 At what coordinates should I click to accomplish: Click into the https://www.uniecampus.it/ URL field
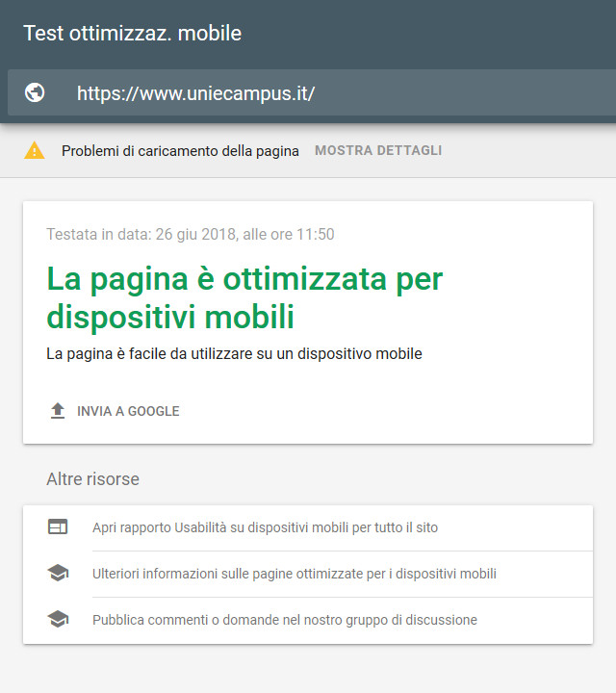[312, 92]
